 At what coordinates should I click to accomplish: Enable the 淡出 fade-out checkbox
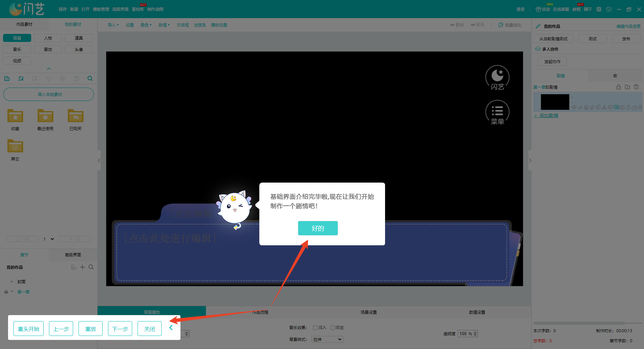[x=332, y=328]
